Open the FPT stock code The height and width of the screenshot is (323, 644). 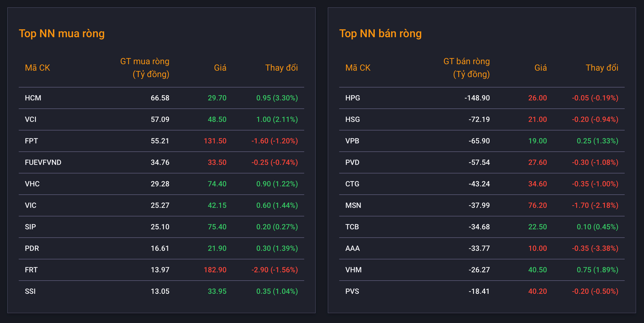tap(31, 141)
